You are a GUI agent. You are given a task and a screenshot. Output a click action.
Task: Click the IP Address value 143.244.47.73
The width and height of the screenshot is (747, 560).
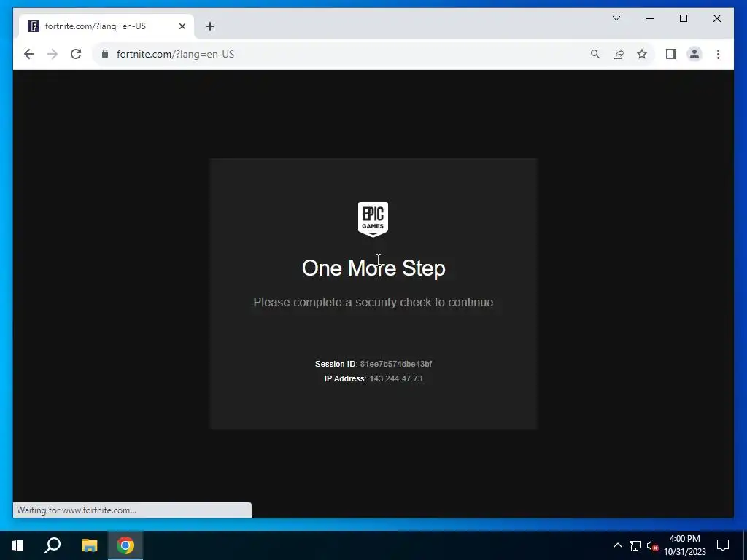point(396,378)
